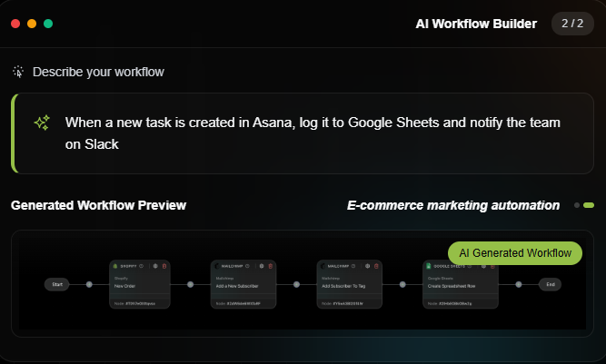Add a step between the two Mailchimp nodes

coord(296,284)
